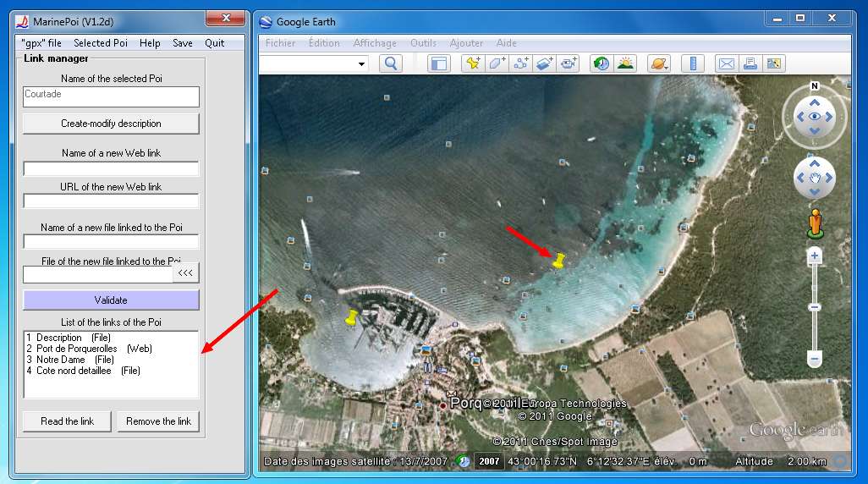This screenshot has height=484, width=868.
Task: Open the Selected Poi menu
Action: 100,43
